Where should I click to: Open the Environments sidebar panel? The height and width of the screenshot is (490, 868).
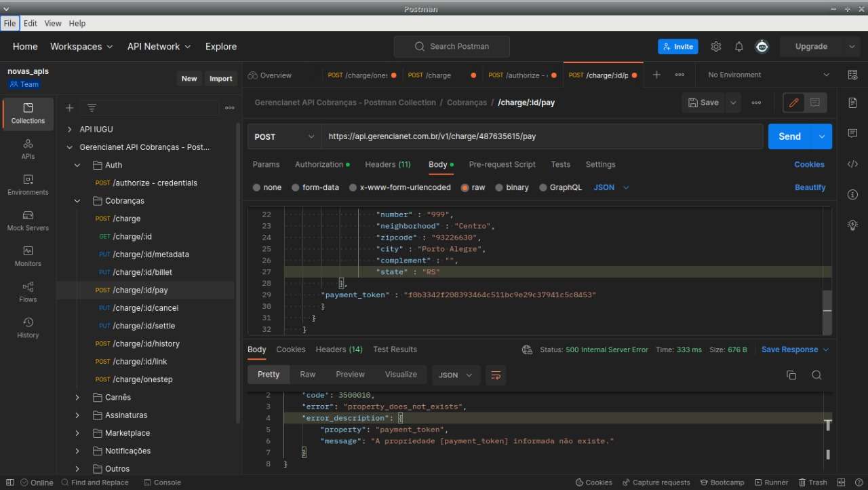(x=28, y=185)
